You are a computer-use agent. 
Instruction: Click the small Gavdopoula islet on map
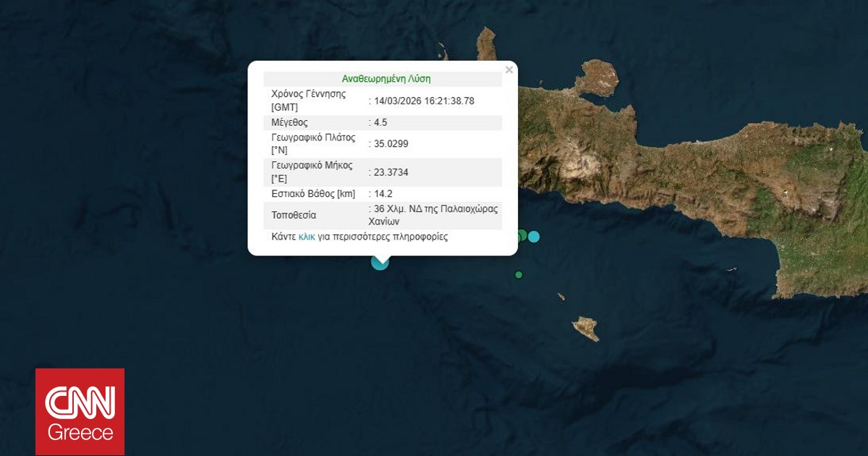(561, 296)
